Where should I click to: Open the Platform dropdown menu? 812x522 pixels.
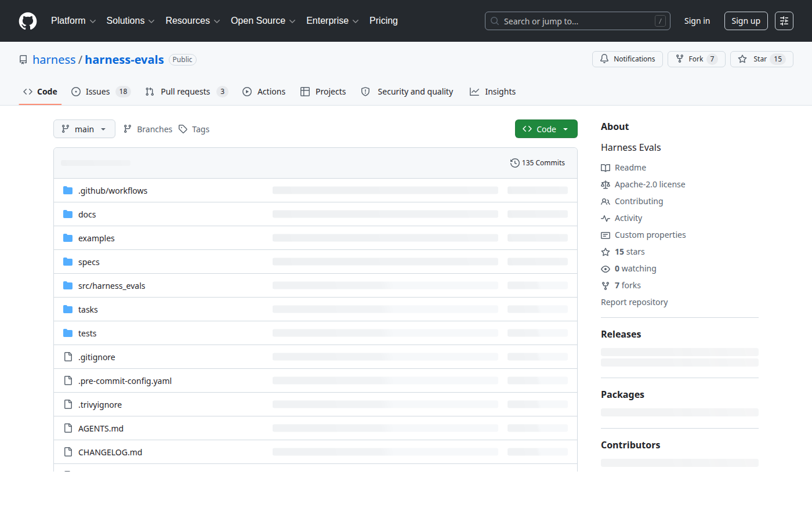coord(74,21)
